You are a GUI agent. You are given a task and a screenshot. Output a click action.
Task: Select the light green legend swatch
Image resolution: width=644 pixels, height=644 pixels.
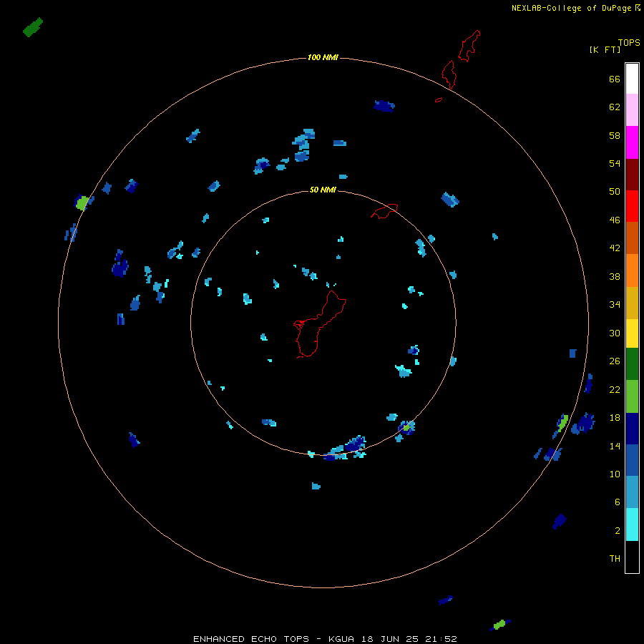(x=632, y=396)
